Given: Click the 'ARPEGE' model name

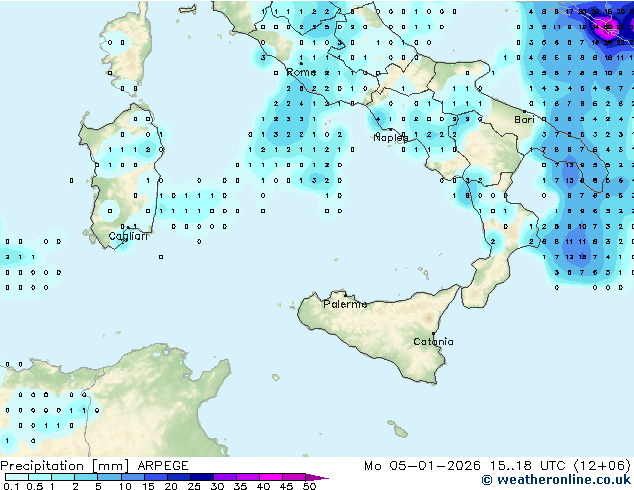Looking at the screenshot, I should pyautogui.click(x=163, y=466).
